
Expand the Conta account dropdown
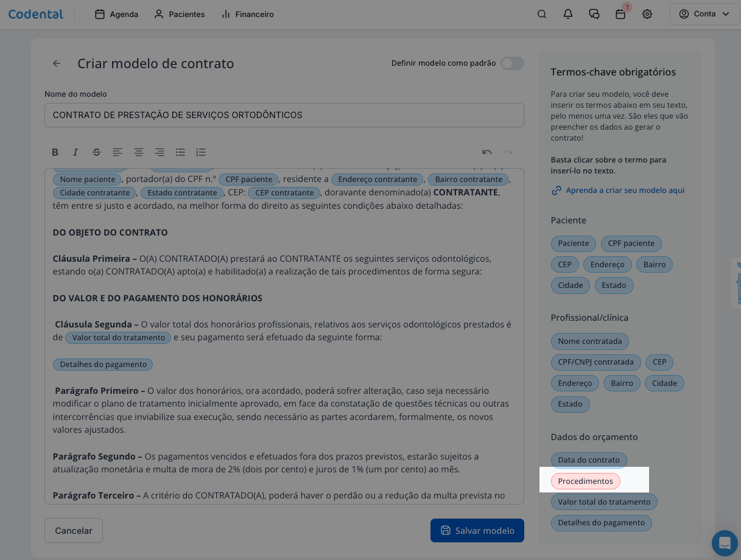(704, 14)
